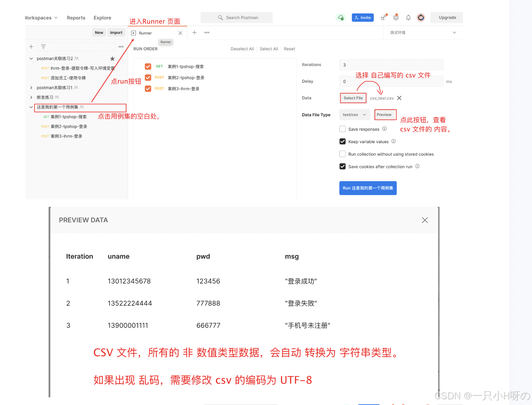Viewport: 532px width, 405px height.
Task: Click shared icon beside postman关联练习1
Action: (x=76, y=88)
